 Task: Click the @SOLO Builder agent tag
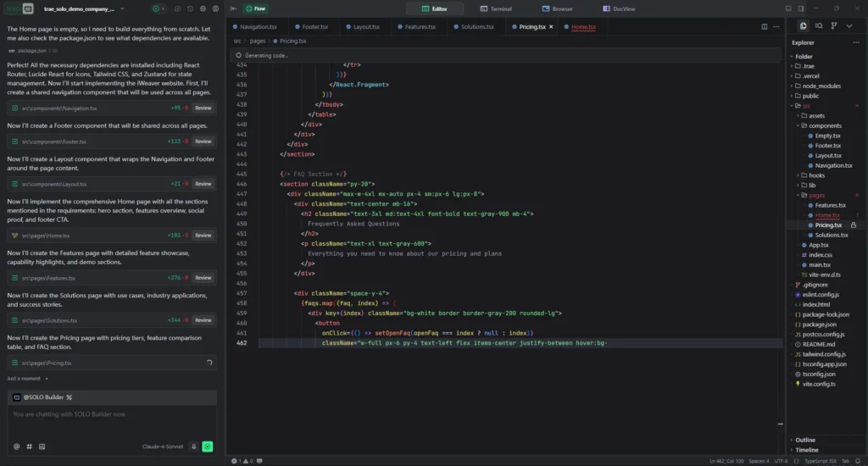pyautogui.click(x=42, y=397)
